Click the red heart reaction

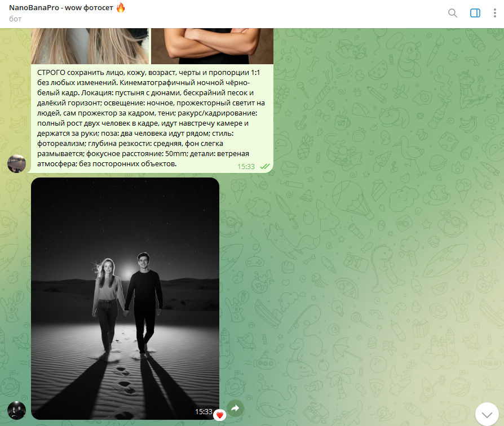pyautogui.click(x=220, y=415)
